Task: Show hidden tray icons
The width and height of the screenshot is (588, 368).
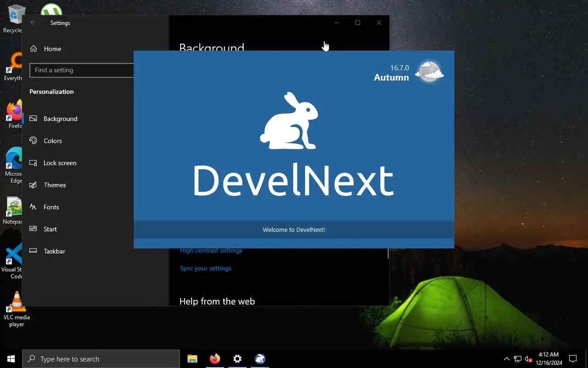Action: 507,359
